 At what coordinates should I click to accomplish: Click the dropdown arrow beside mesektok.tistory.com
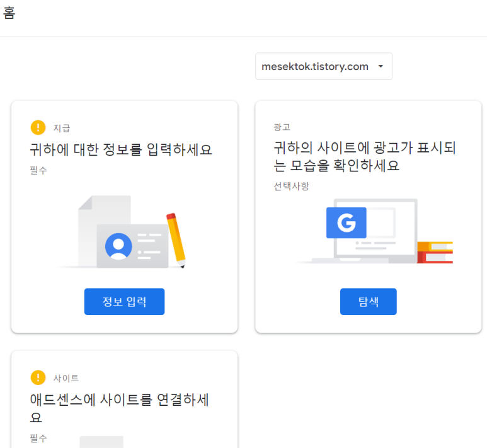381,66
